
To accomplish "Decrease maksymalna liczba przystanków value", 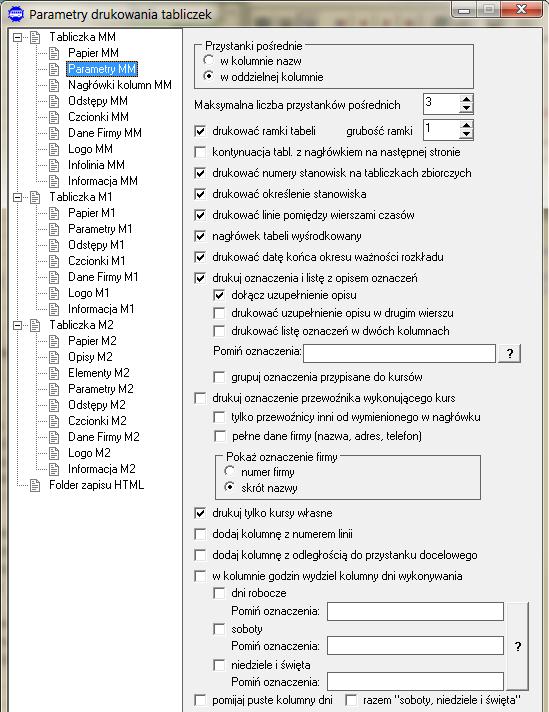I will tap(466, 109).
